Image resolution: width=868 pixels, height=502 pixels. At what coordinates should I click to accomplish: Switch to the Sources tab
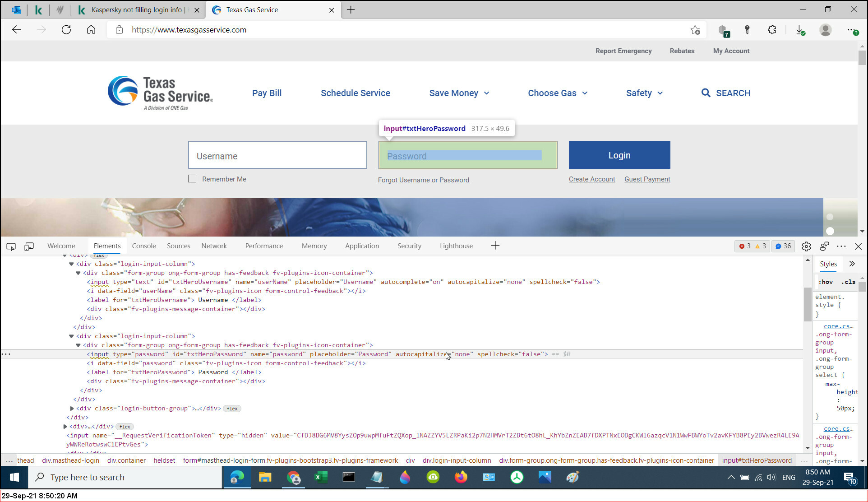click(x=178, y=246)
